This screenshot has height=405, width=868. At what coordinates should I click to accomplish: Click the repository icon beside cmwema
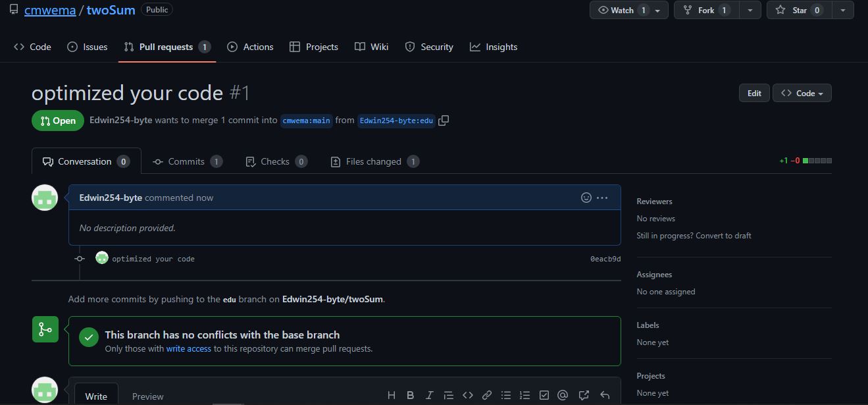14,9
